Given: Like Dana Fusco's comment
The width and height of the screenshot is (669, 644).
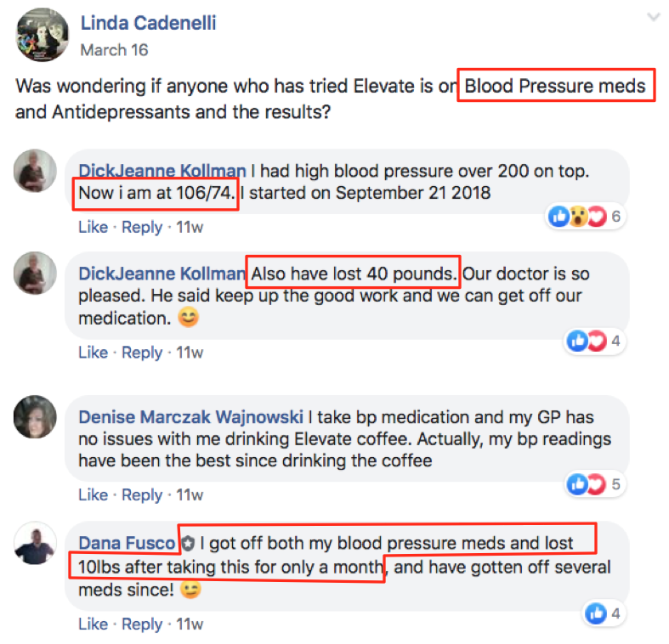Looking at the screenshot, I should point(93,624).
